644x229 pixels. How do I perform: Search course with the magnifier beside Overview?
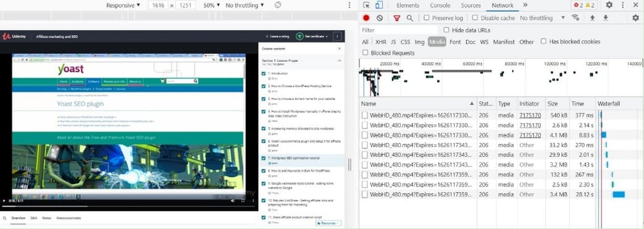(5, 218)
